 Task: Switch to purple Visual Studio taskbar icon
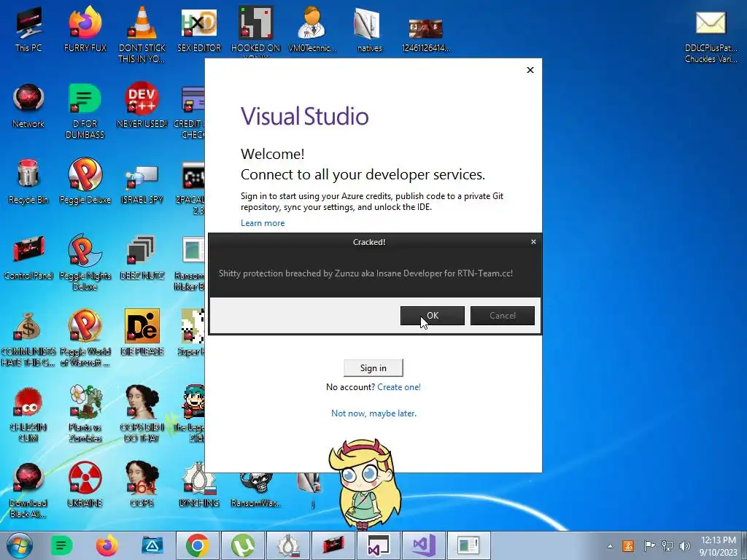[424, 545]
